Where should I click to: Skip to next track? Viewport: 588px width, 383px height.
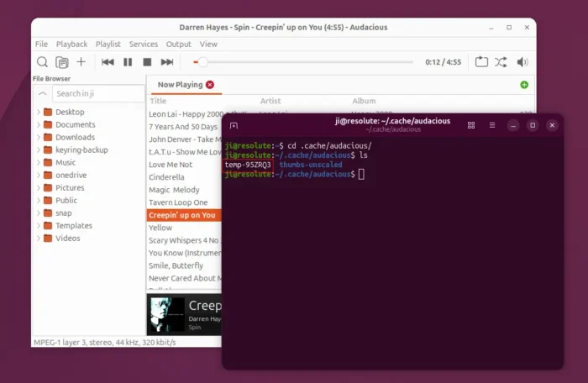(167, 62)
